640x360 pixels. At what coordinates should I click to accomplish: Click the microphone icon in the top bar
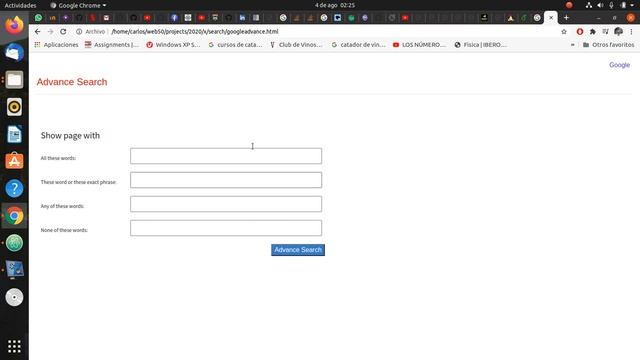(x=611, y=5)
